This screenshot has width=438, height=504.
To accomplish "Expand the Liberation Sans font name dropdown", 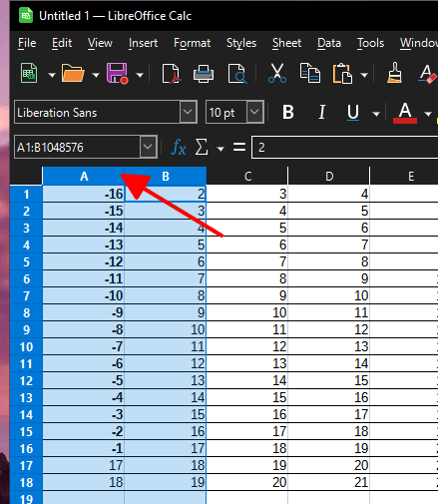I will (188, 112).
